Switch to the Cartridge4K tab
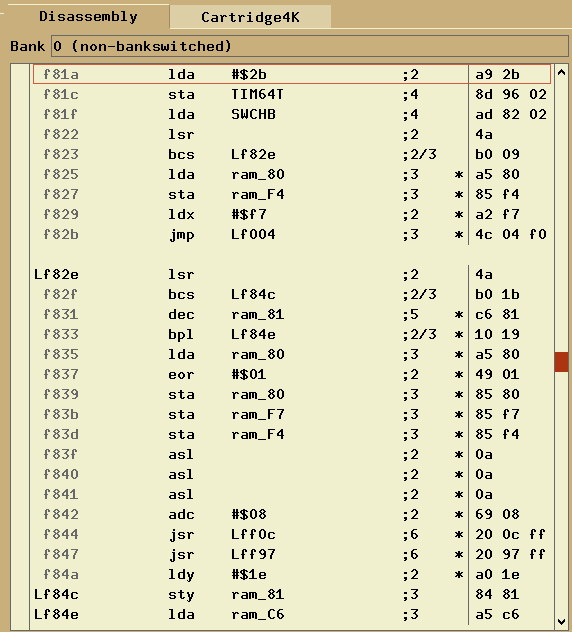This screenshot has width=572, height=632. [250, 17]
